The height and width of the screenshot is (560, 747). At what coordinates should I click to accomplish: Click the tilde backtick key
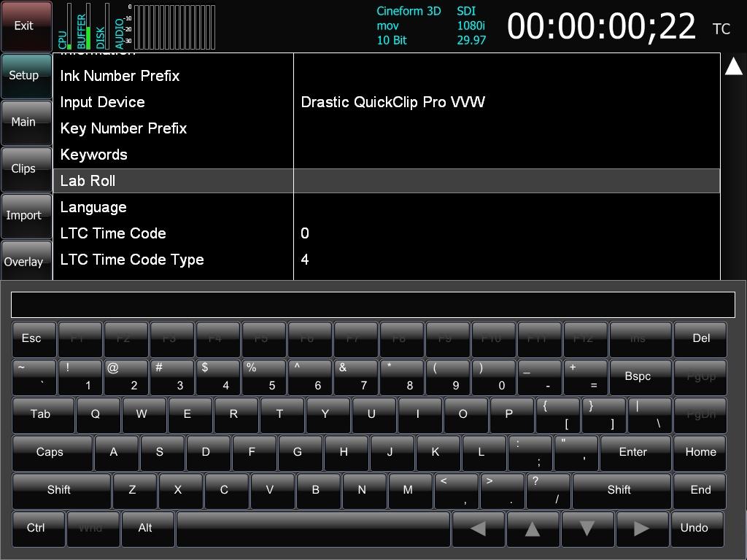tap(34, 377)
